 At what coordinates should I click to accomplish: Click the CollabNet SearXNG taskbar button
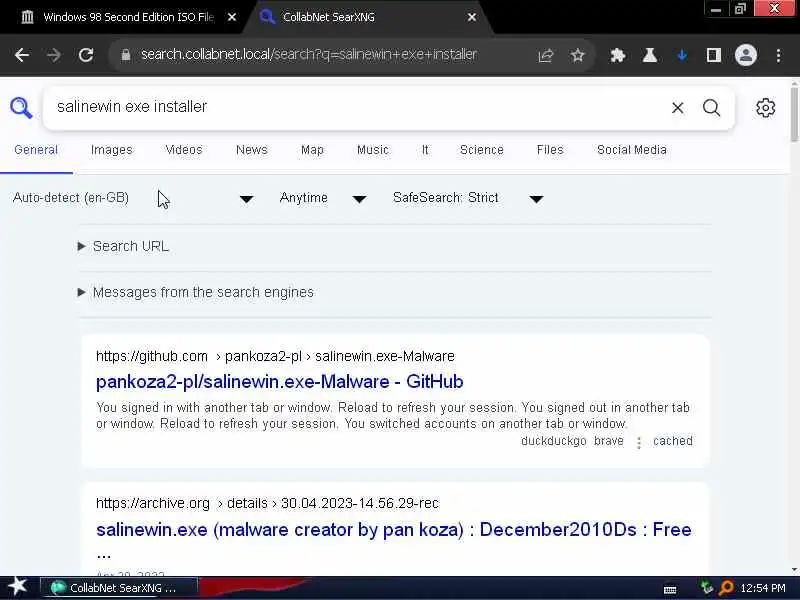coord(118,588)
